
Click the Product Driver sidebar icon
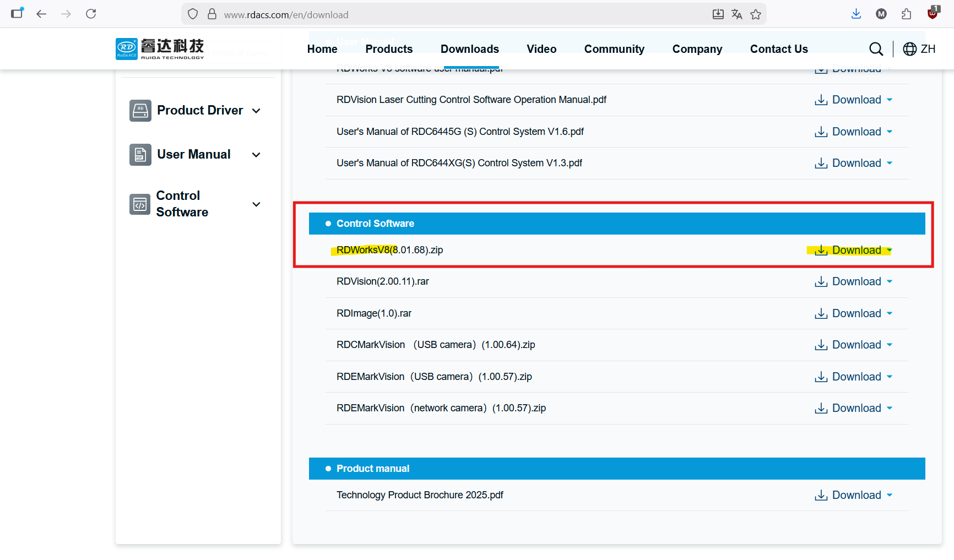tap(140, 111)
